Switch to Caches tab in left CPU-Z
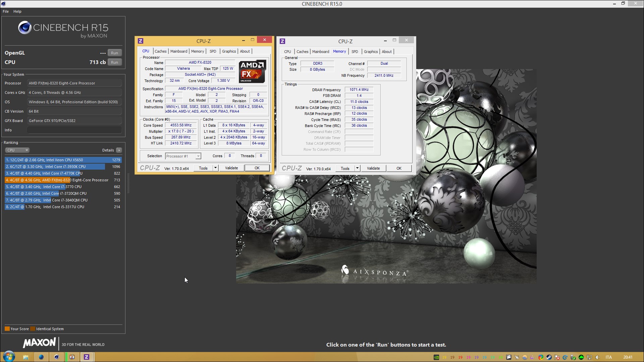This screenshot has height=362, width=644. (160, 51)
